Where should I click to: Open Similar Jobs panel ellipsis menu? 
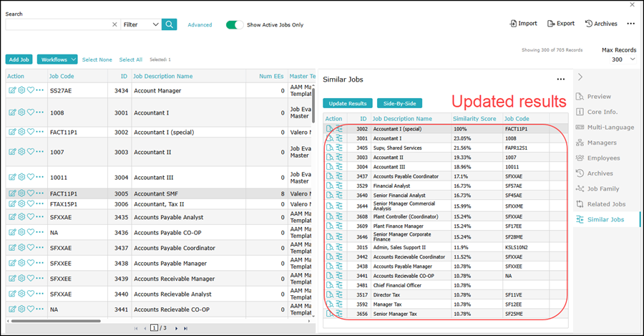[561, 80]
